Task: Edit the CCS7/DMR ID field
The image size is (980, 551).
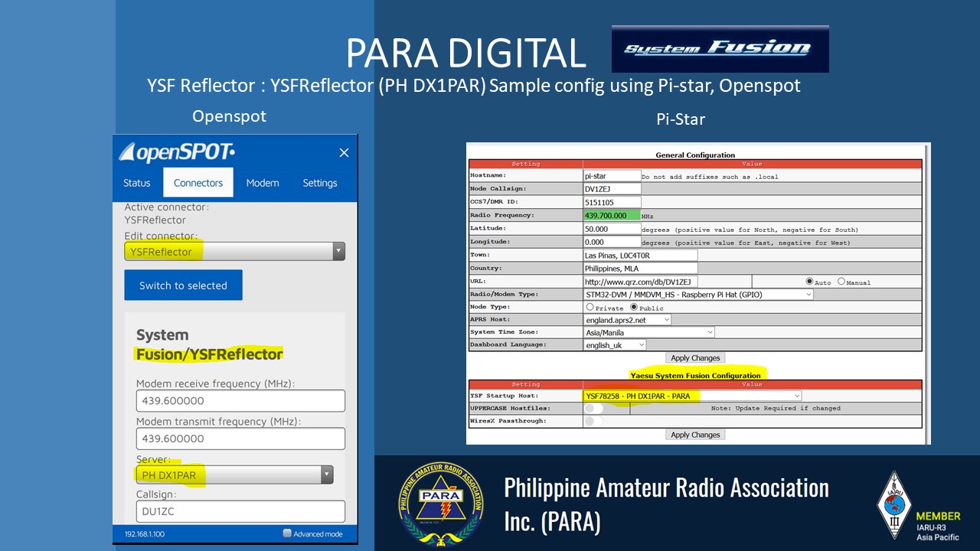Action: (x=612, y=202)
